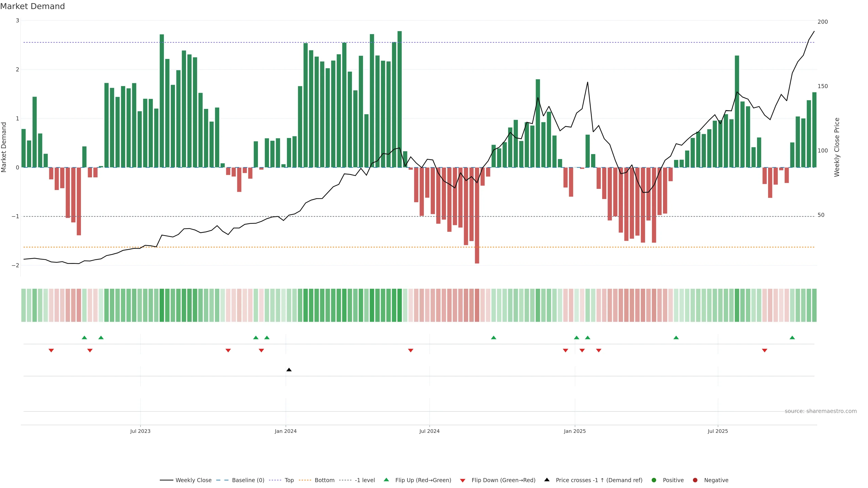Click the black Price crosses -1 triangle marker
Screen dimensions: 868x488
(x=289, y=370)
